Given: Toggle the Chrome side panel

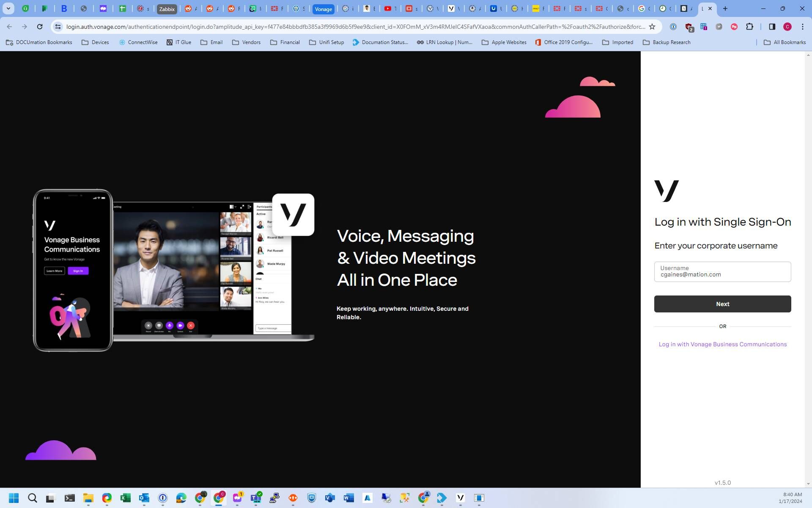Looking at the screenshot, I should (x=772, y=27).
